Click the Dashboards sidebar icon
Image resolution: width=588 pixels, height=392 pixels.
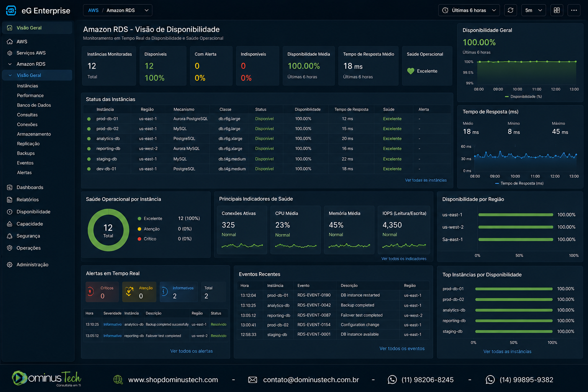pyautogui.click(x=10, y=187)
